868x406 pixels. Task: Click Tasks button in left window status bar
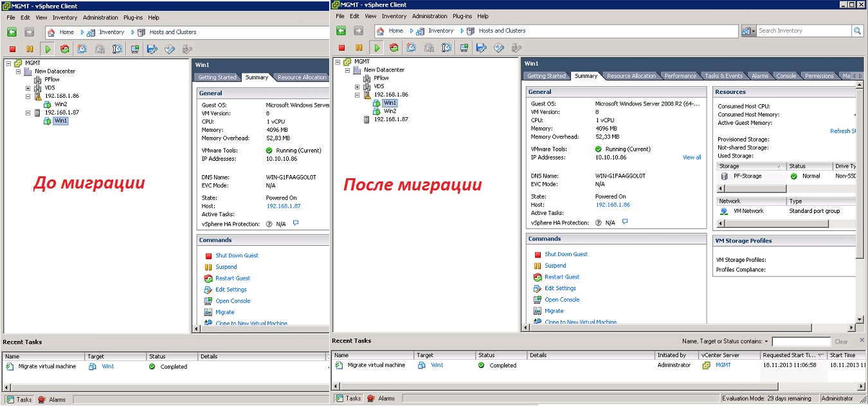tap(19, 400)
